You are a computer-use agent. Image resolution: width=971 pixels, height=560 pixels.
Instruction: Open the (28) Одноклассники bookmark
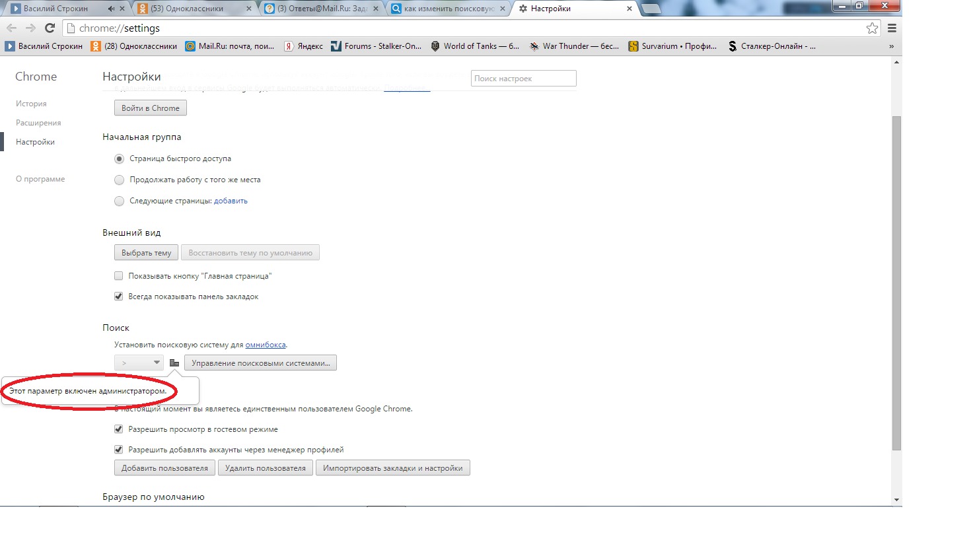pos(134,46)
